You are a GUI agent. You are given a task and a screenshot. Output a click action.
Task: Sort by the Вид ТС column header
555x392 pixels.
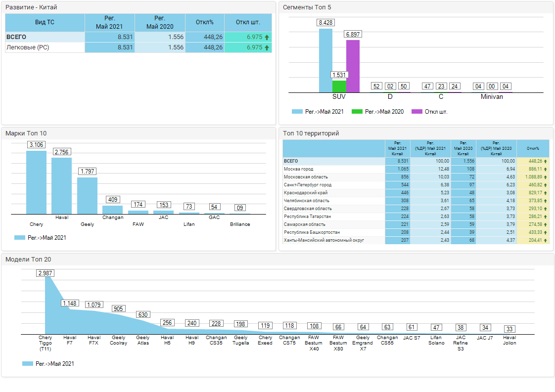[x=45, y=23]
